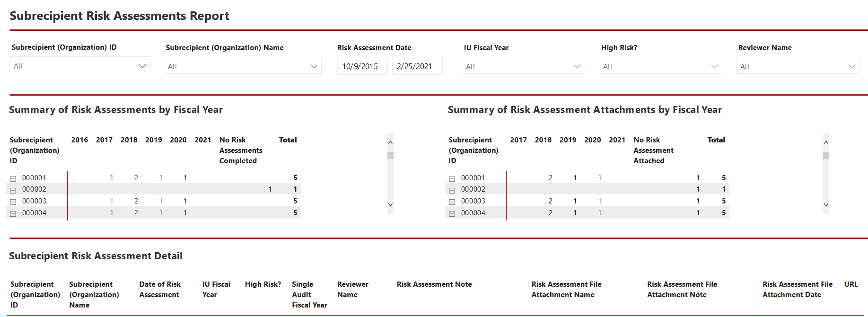
Task: Sort detail table by Reviewer Name column
Action: point(352,290)
